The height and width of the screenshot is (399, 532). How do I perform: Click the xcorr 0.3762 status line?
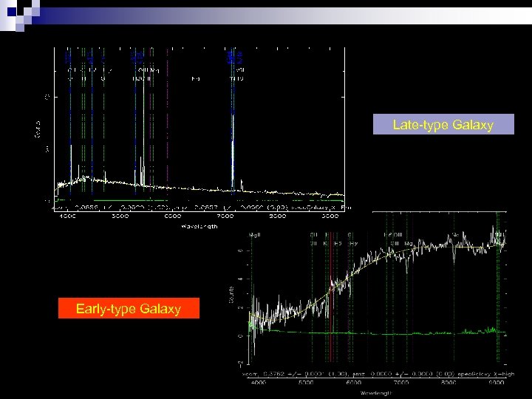(x=378, y=374)
